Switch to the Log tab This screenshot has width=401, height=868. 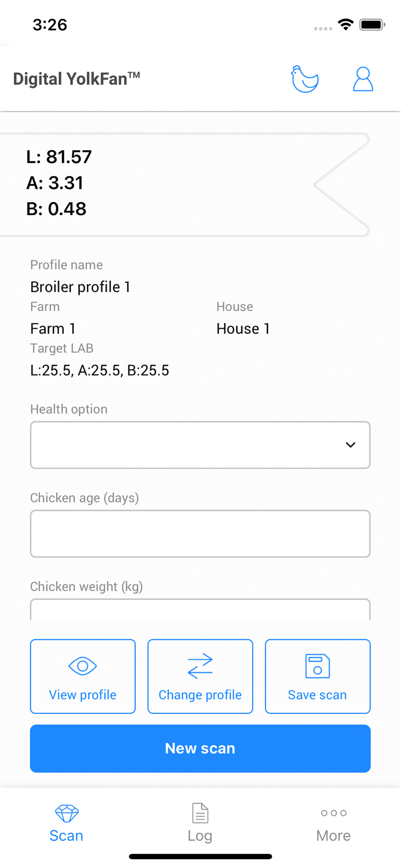click(200, 835)
